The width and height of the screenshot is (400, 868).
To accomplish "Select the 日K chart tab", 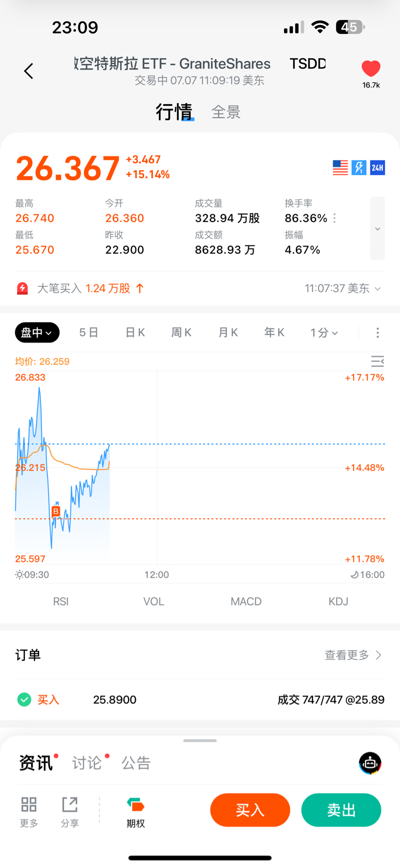I will coord(135,333).
